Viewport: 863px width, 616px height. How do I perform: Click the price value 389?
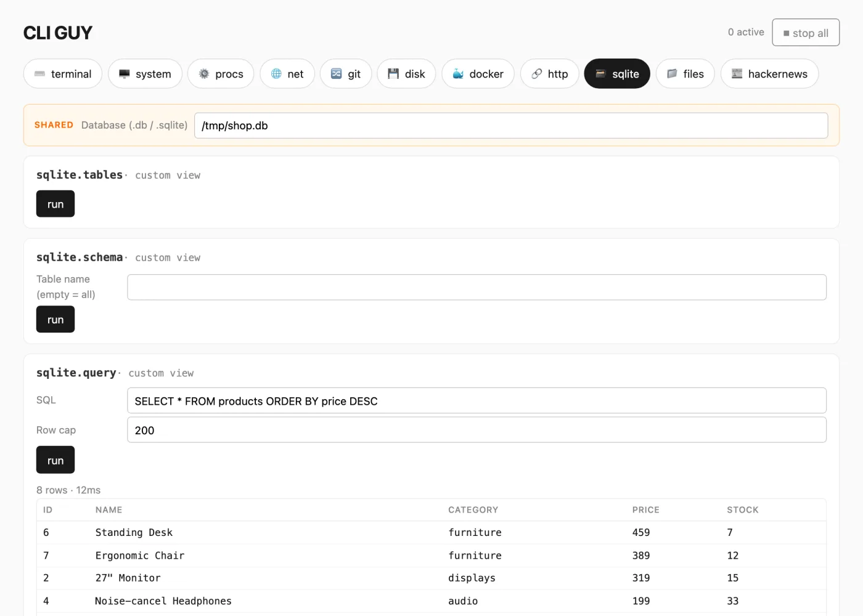coord(641,556)
